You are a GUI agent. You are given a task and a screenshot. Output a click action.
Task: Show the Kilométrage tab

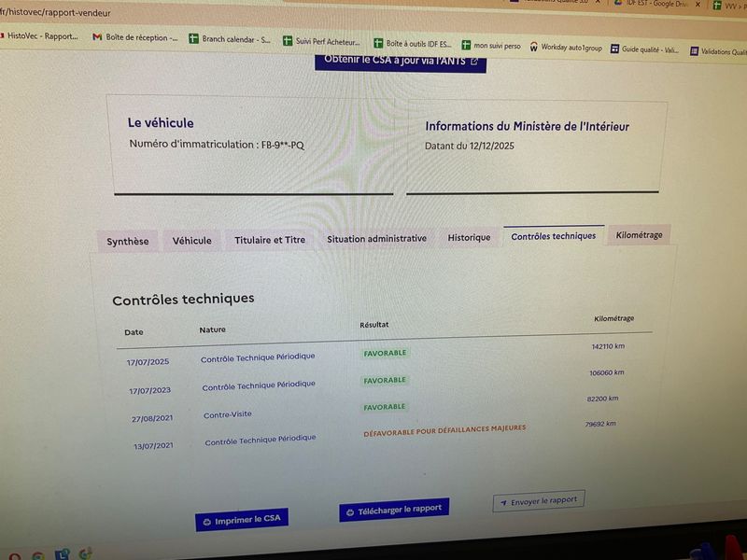[639, 235]
